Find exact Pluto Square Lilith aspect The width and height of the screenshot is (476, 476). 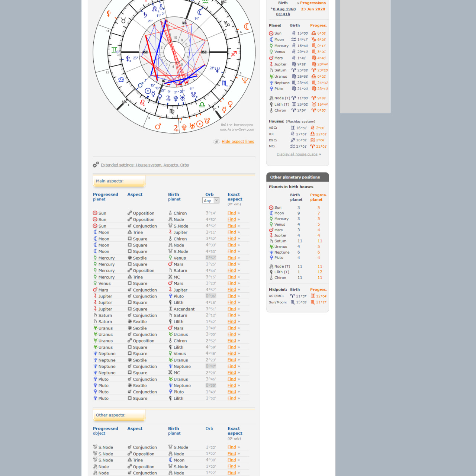[x=232, y=398]
